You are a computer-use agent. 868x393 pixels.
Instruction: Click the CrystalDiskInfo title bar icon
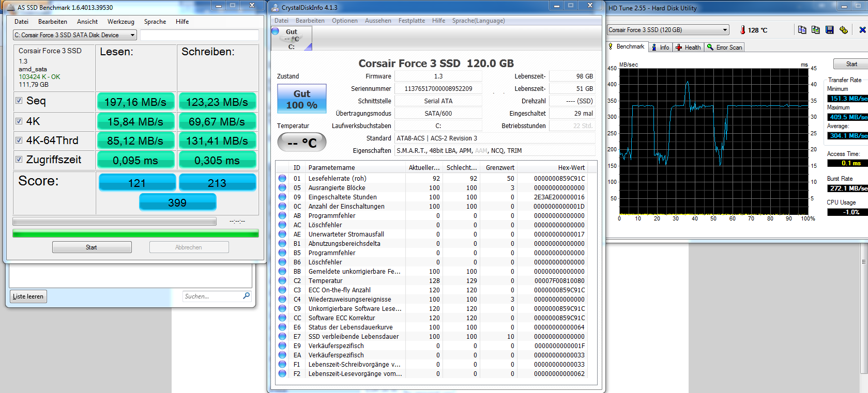pos(275,7)
